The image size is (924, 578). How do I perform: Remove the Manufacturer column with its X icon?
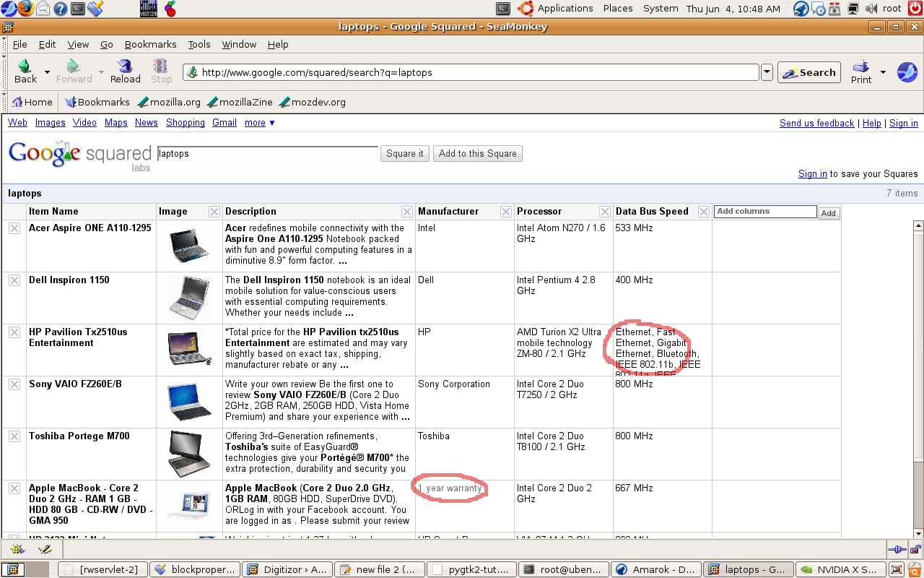pyautogui.click(x=506, y=212)
